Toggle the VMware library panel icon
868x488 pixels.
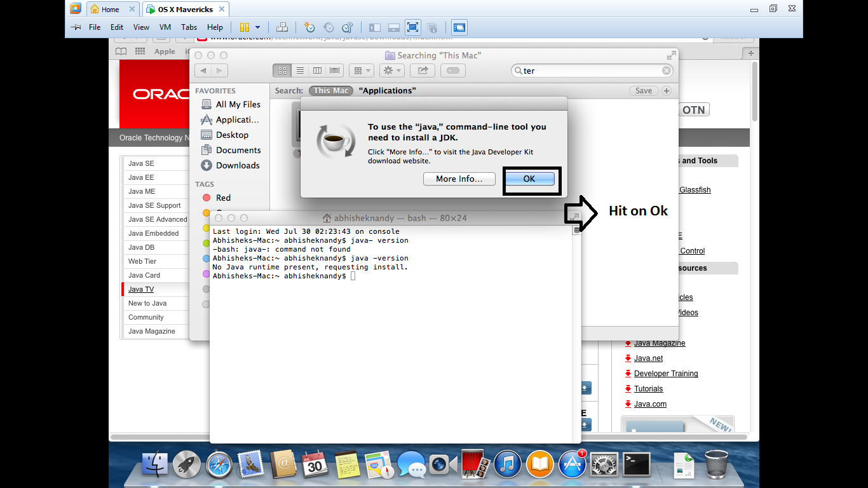(x=374, y=27)
